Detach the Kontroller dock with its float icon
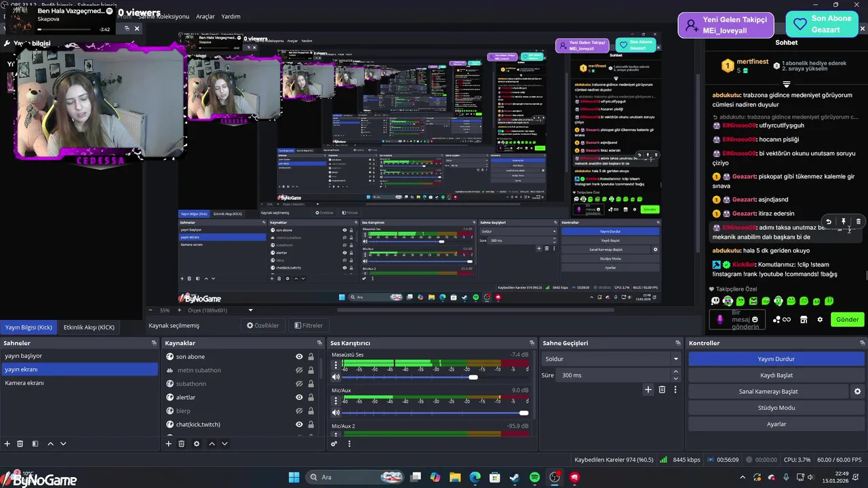 862,343
